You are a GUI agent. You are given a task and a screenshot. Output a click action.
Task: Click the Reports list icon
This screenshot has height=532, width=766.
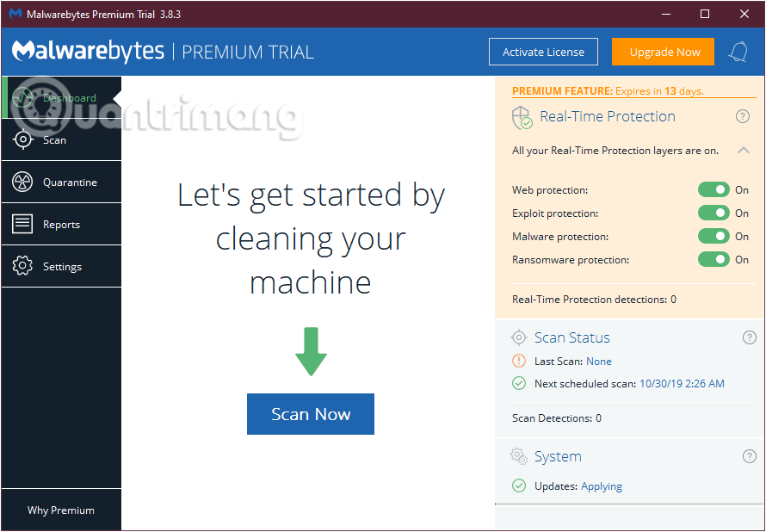(22, 224)
